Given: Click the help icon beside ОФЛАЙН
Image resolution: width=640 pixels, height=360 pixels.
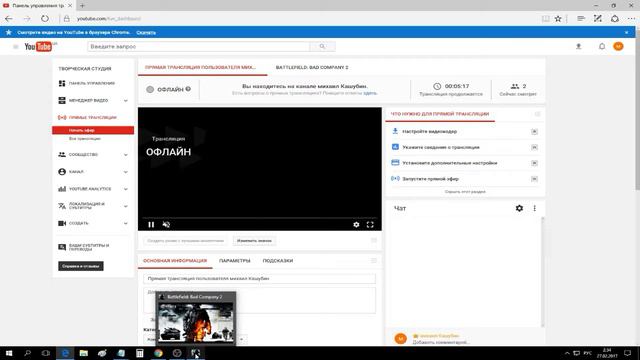Looking at the screenshot, I should point(188,89).
